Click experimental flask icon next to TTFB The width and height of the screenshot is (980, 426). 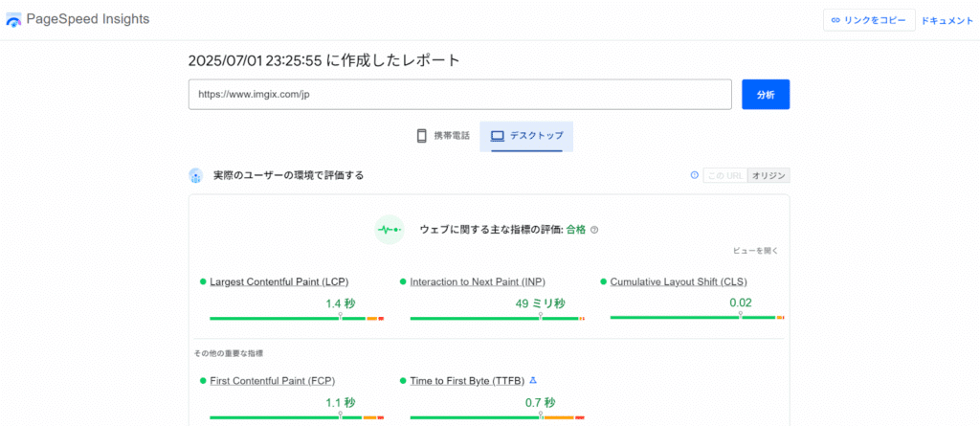pos(533,380)
